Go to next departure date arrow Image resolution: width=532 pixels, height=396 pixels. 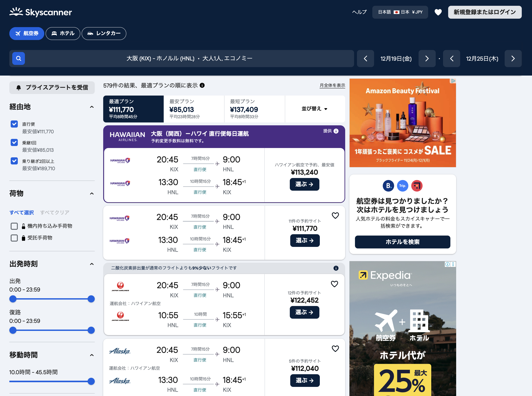(427, 58)
